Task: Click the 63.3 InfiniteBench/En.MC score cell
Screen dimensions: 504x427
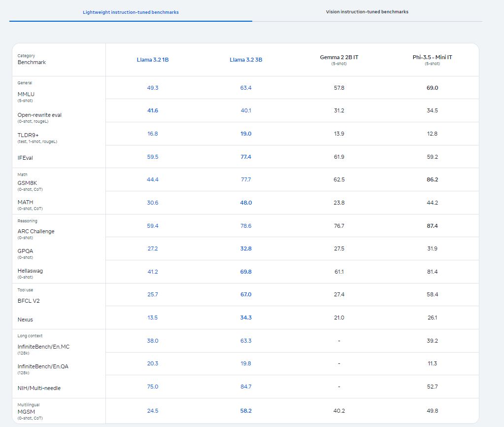Action: pos(246,341)
